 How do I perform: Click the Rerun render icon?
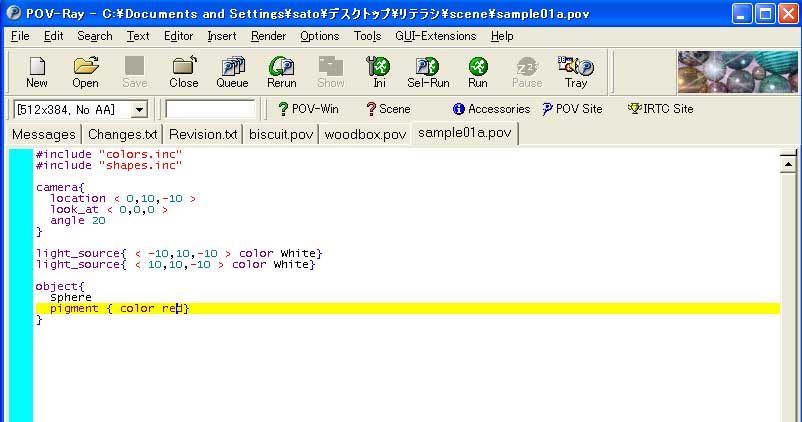[281, 73]
